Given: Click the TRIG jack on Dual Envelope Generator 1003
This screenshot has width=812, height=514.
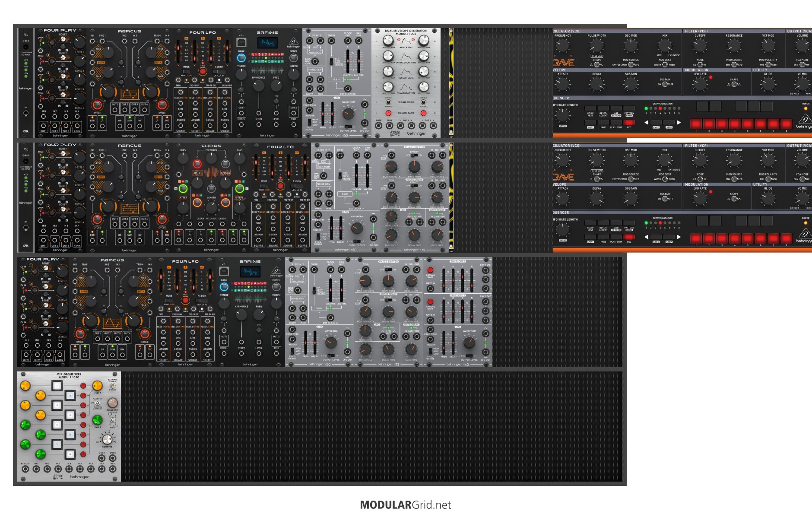Looking at the screenshot, I should 390,126.
